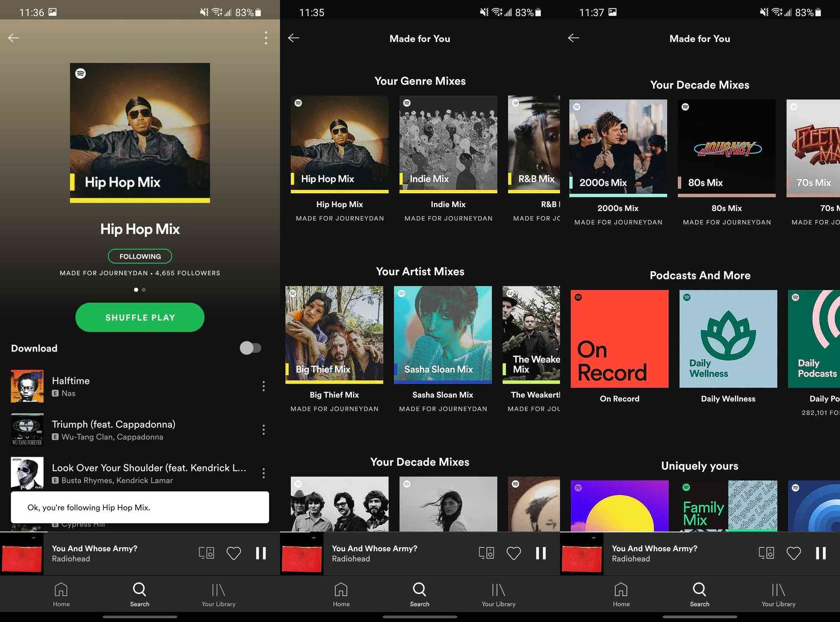
Task: Open Your Library tab on right screen
Action: tap(778, 595)
